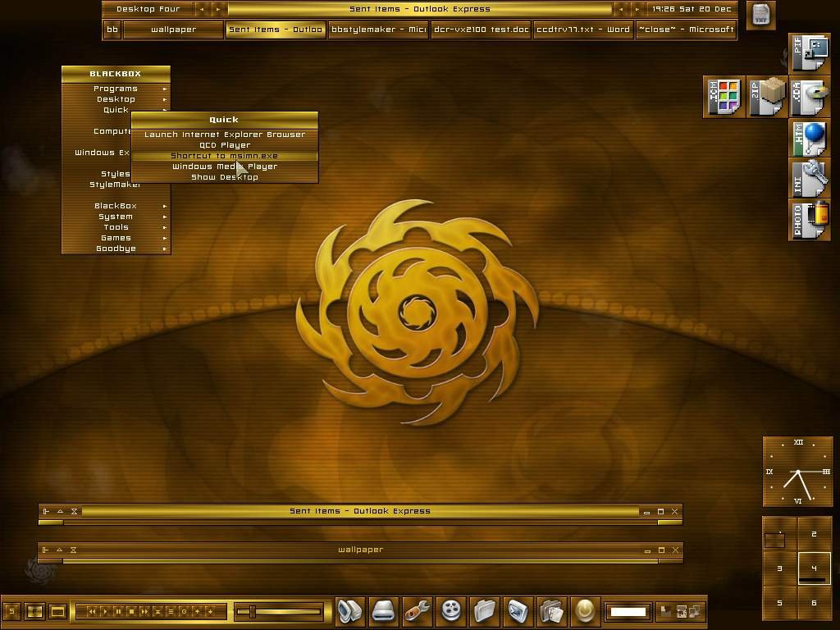Click the fast-forward button in the player bar
Image resolution: width=840 pixels, height=630 pixels.
144,611
